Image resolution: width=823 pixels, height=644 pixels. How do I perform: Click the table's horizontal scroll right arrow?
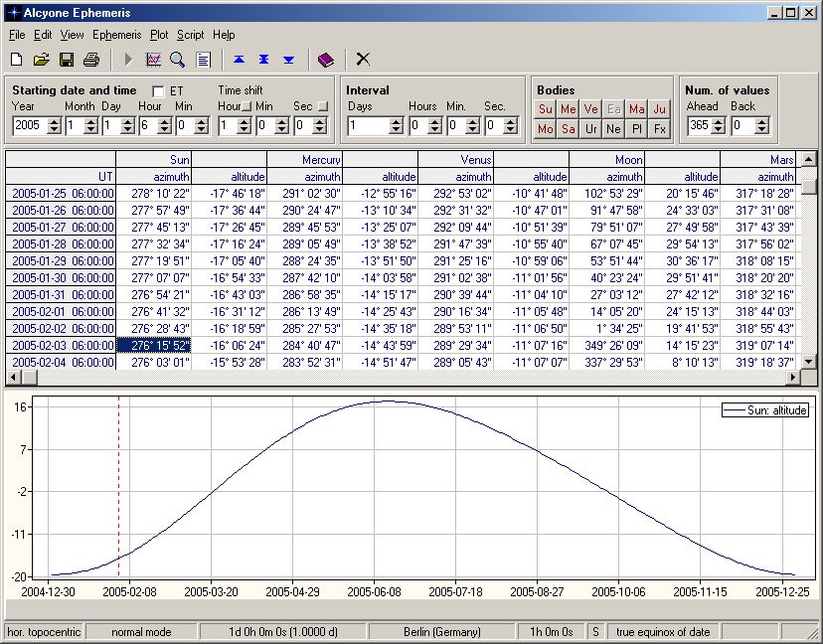click(793, 377)
